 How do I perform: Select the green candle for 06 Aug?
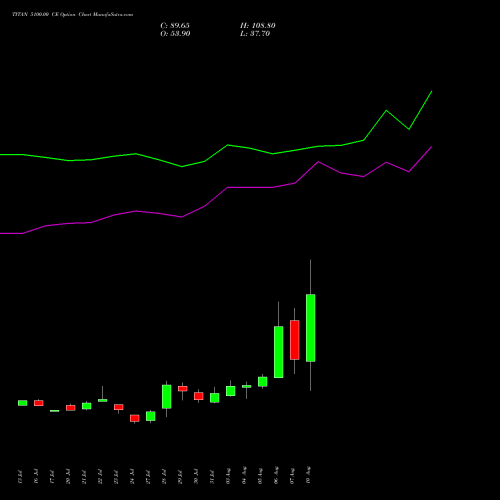click(279, 352)
